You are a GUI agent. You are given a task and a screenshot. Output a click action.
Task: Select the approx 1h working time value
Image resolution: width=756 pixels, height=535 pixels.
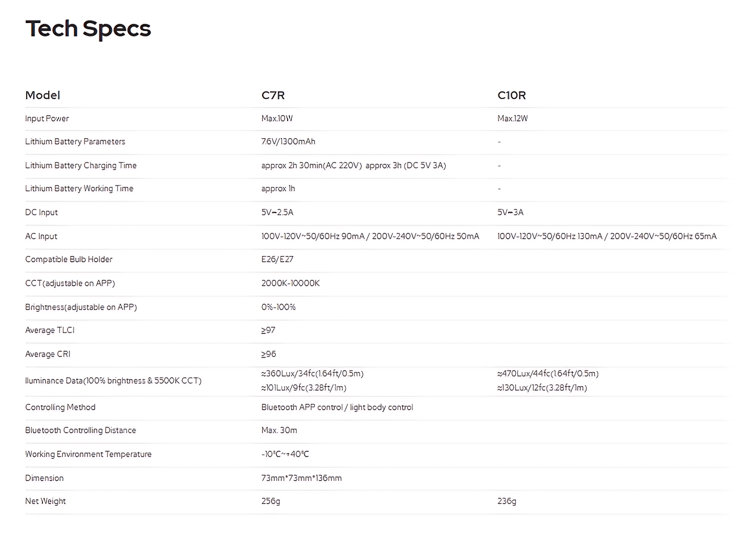[278, 189]
